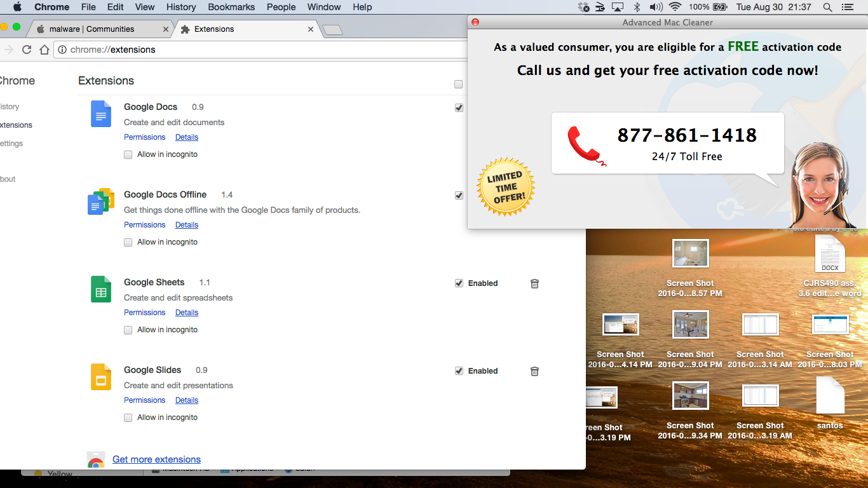Open a new Chrome tab
Image resolution: width=868 pixels, height=488 pixels.
332,30
